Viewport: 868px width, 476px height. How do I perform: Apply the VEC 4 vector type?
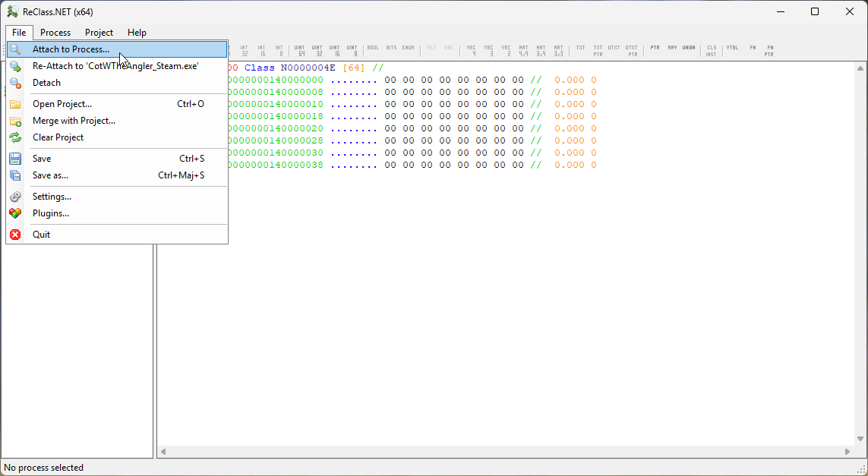[471, 51]
